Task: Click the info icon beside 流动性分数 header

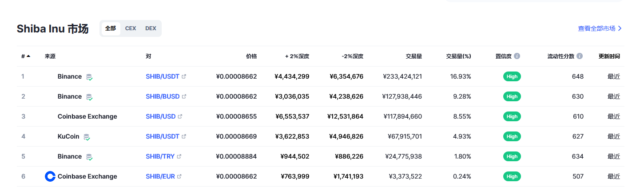Action: point(580,56)
